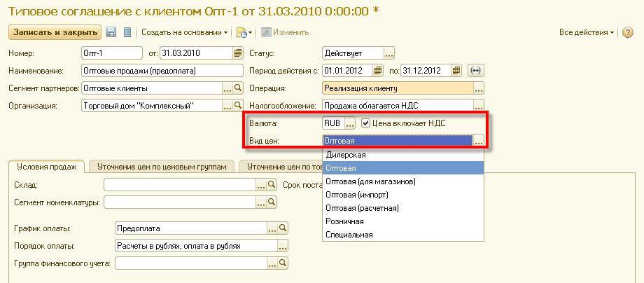
Task: Expand the Создать на основании dropdown
Action: (x=185, y=32)
